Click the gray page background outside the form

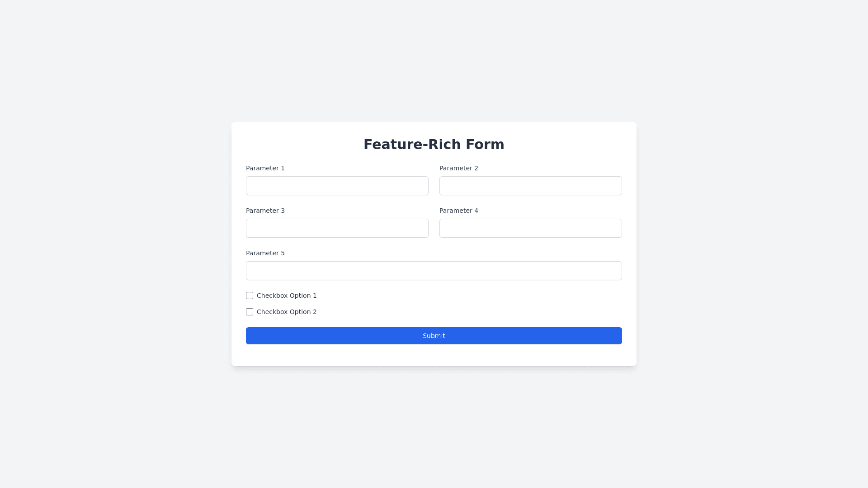[x=113, y=244]
